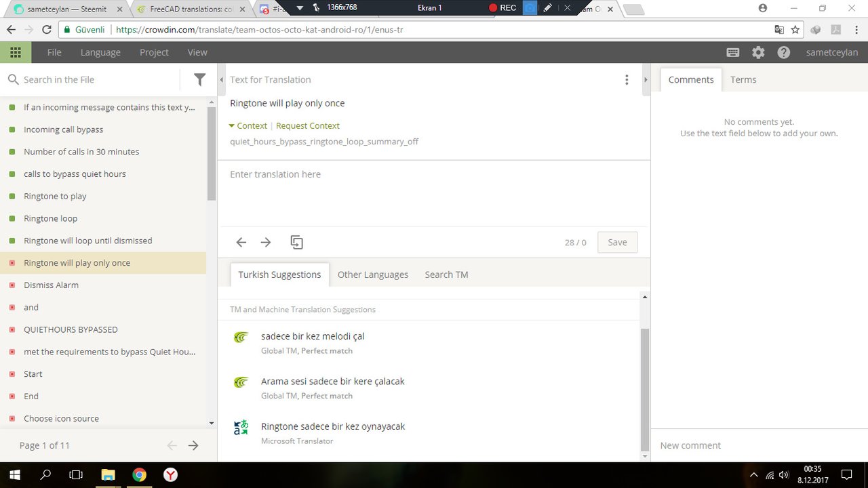Use suggestion 'Ringtone sadece bir kez oynayacak'
Screen dimensions: 868x488
point(333,426)
